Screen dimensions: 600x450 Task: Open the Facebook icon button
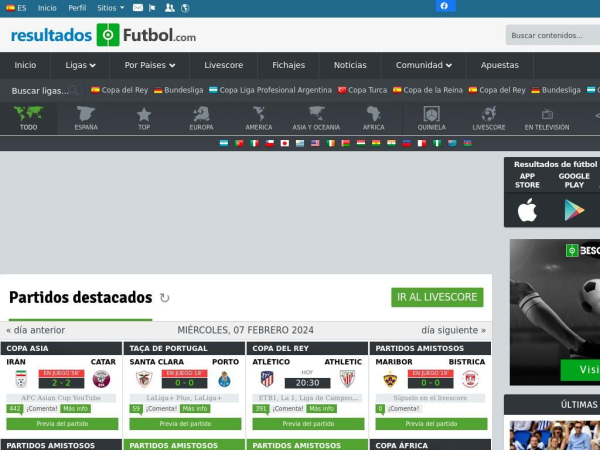pyautogui.click(x=445, y=6)
